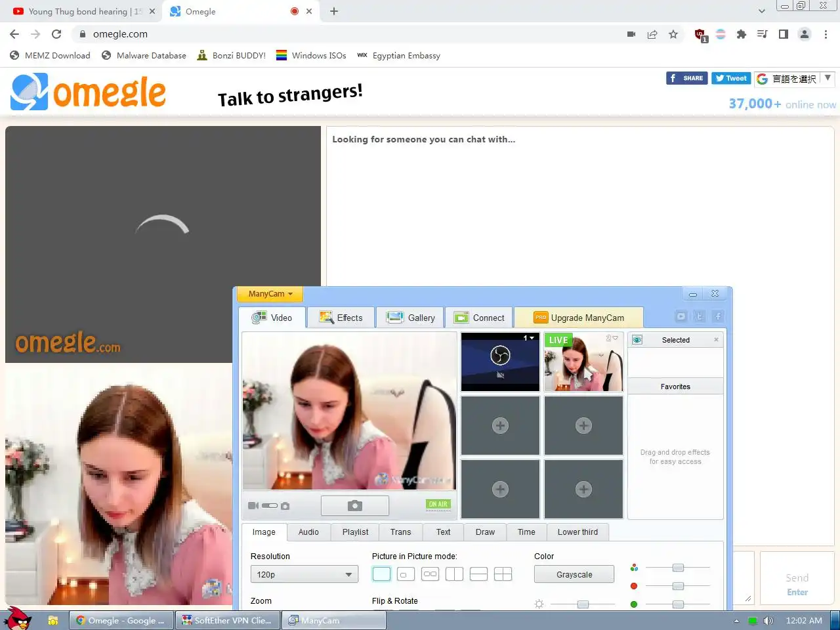Image resolution: width=840 pixels, height=630 pixels.
Task: Open the media controls icon in Chrome toolbar
Action: [x=762, y=34]
